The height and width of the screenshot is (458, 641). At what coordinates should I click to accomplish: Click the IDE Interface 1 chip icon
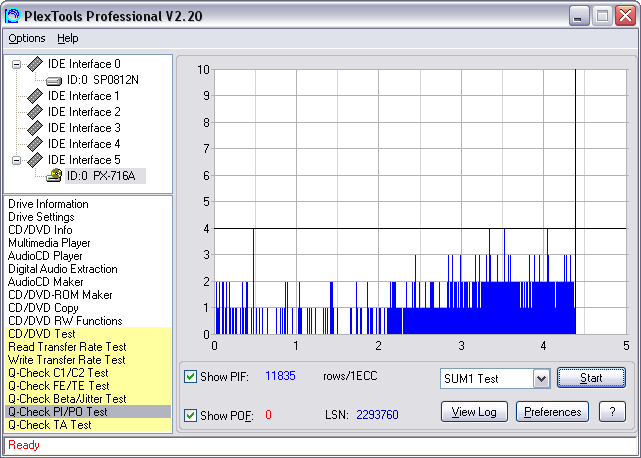35,96
